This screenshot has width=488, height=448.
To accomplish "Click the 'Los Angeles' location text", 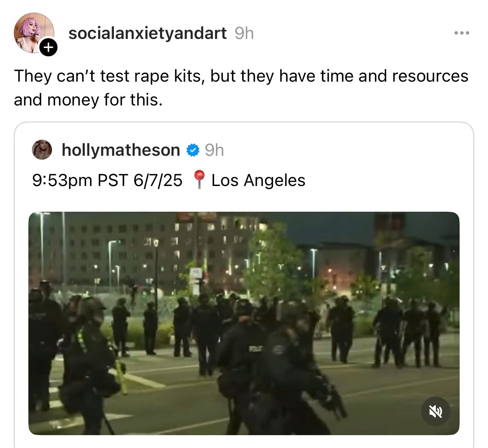I will click(x=258, y=180).
